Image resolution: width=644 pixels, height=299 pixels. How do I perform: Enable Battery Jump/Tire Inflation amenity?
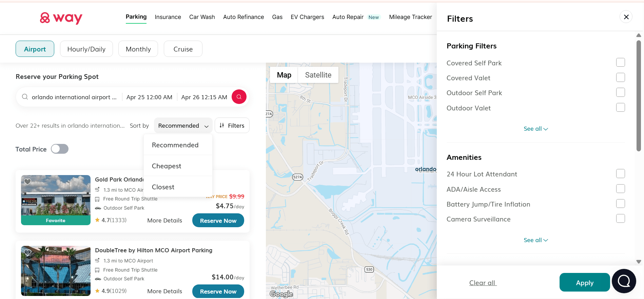click(621, 204)
